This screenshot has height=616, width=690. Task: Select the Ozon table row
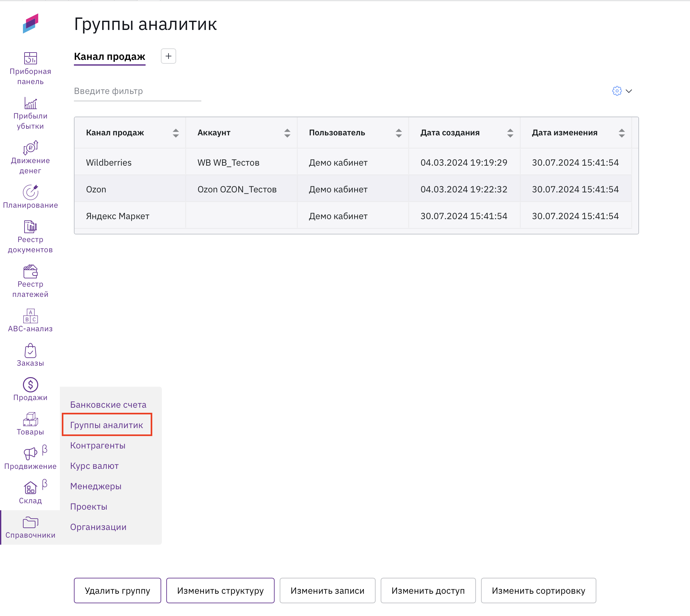353,189
